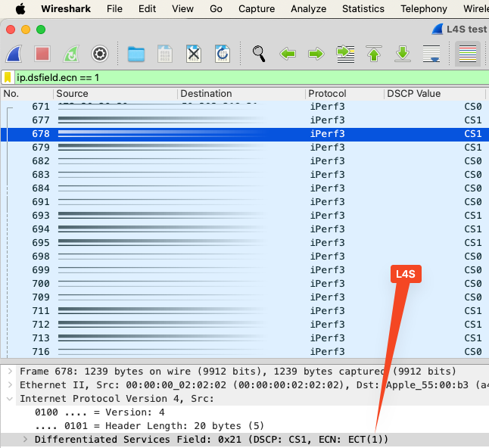Jump to the first packet
This screenshot has width=489, height=448.
coord(374,54)
